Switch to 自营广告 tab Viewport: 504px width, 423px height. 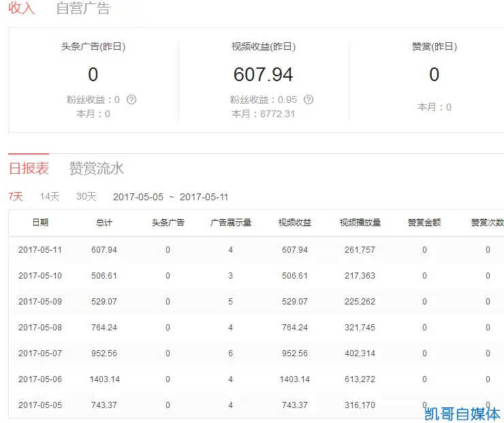(x=83, y=8)
